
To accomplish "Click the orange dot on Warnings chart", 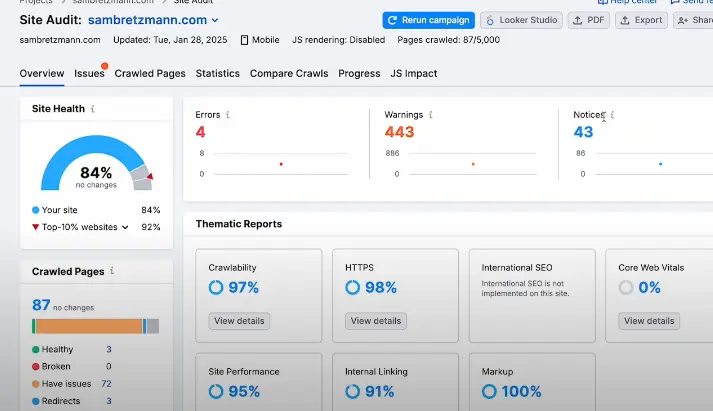I will click(473, 164).
